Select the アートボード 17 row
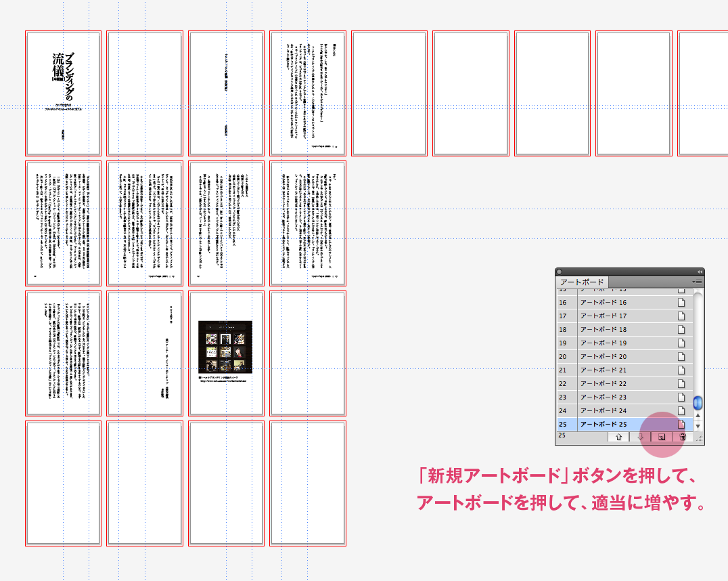 point(625,316)
